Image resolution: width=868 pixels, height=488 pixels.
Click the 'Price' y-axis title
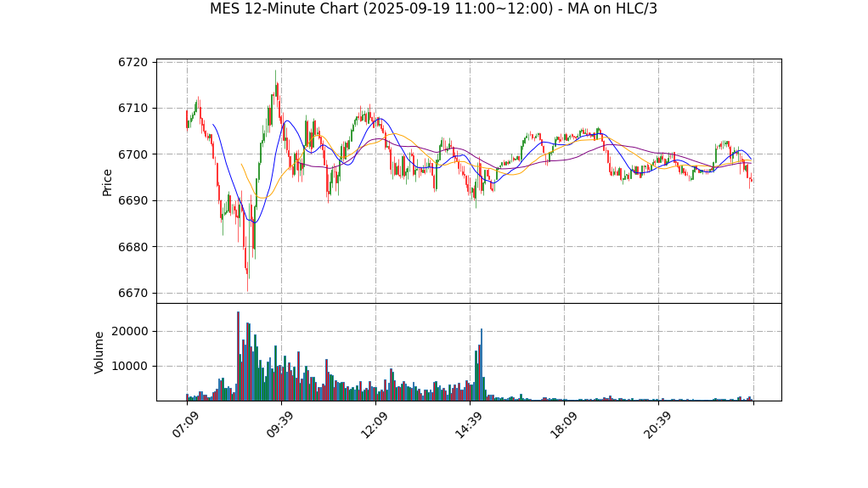[x=107, y=182]
